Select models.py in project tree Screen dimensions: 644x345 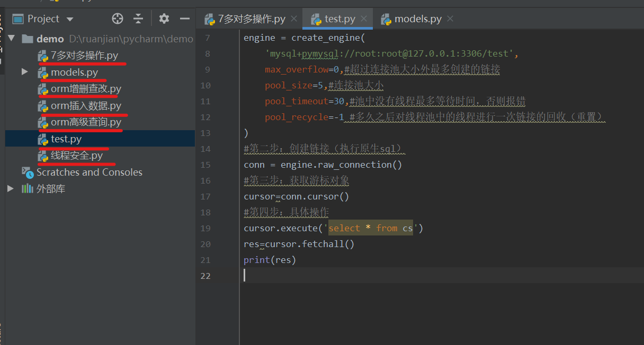click(x=74, y=72)
